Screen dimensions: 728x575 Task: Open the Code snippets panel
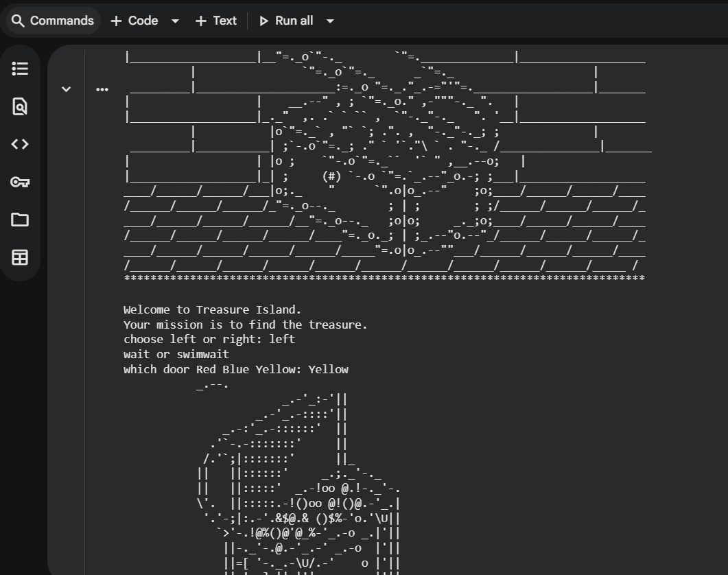20,144
